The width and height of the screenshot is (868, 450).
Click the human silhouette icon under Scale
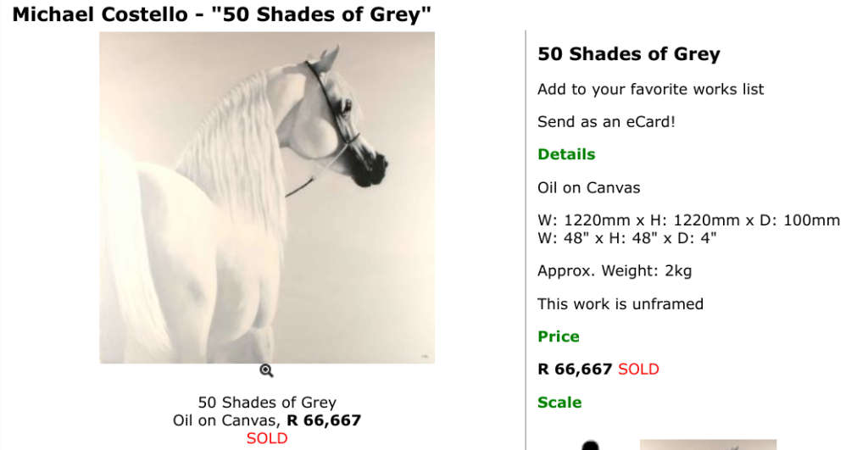pyautogui.click(x=591, y=445)
